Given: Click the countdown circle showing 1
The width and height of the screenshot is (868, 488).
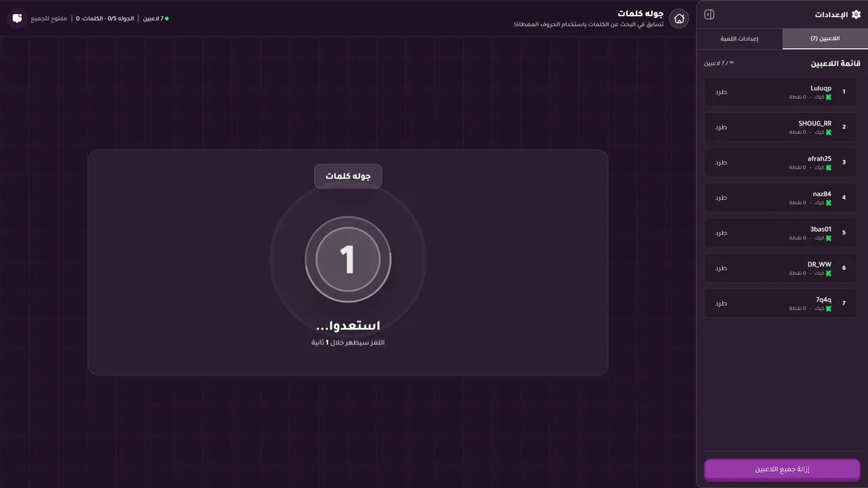Looking at the screenshot, I should tap(348, 259).
